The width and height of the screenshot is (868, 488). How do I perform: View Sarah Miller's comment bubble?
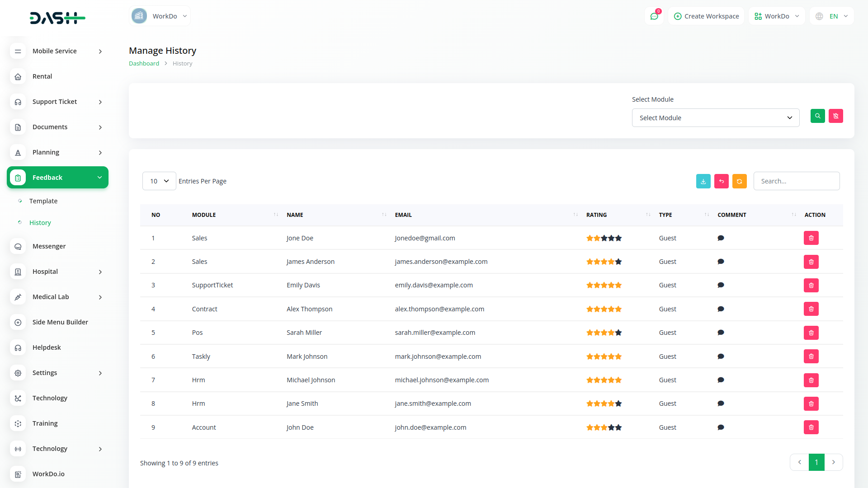(x=721, y=333)
